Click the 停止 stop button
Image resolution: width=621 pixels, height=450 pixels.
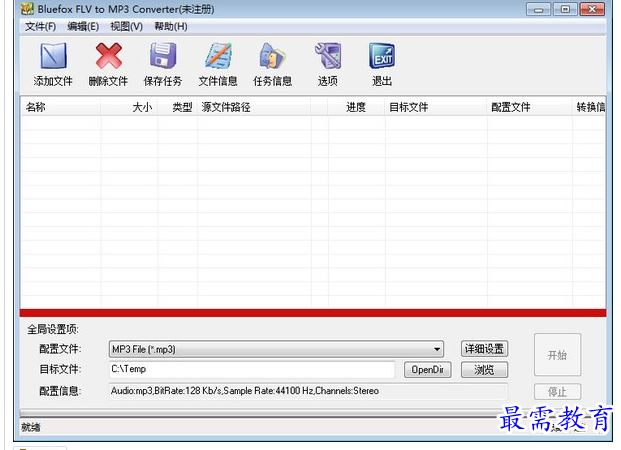557,392
